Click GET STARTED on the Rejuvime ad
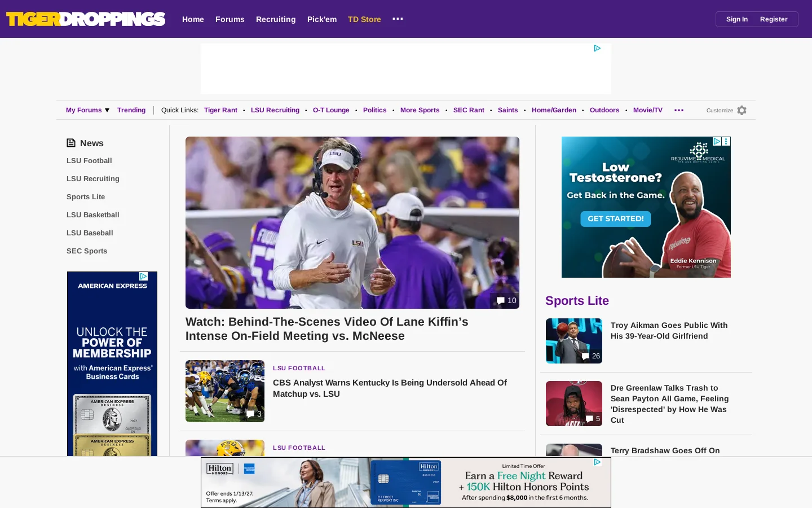The height and width of the screenshot is (508, 812). [x=616, y=219]
